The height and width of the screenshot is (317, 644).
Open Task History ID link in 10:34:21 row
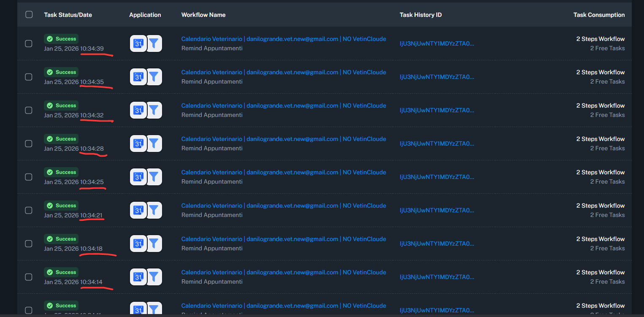pyautogui.click(x=437, y=210)
